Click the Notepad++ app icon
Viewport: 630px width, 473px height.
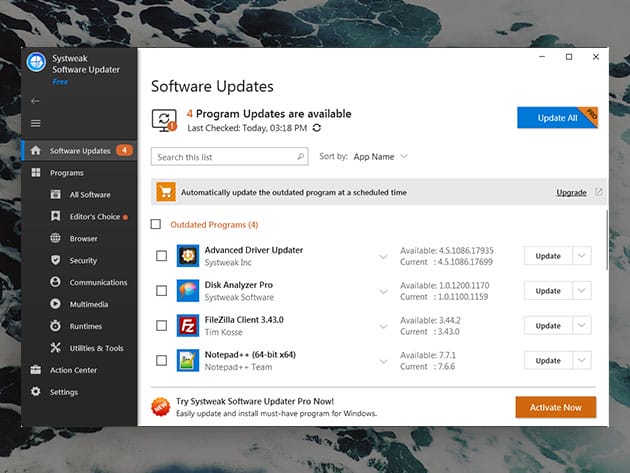(x=188, y=360)
